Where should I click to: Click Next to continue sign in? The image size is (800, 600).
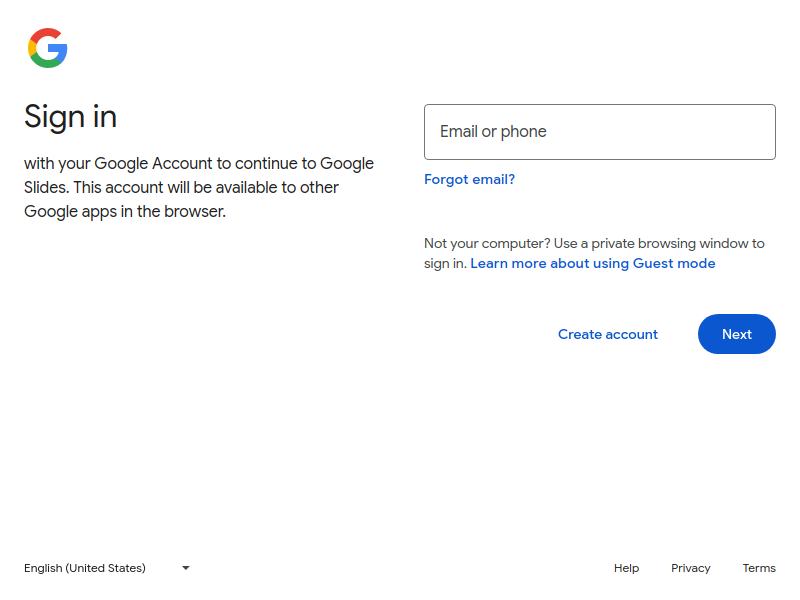[736, 334]
